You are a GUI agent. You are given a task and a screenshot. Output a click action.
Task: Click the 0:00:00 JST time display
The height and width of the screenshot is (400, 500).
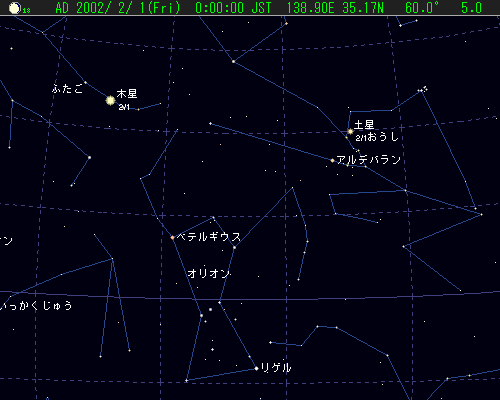233,8
